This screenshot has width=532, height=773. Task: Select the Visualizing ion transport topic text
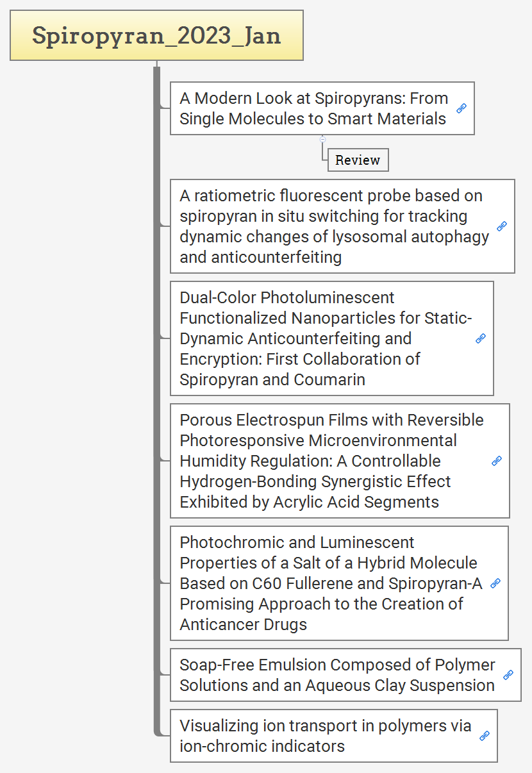[x=326, y=736]
